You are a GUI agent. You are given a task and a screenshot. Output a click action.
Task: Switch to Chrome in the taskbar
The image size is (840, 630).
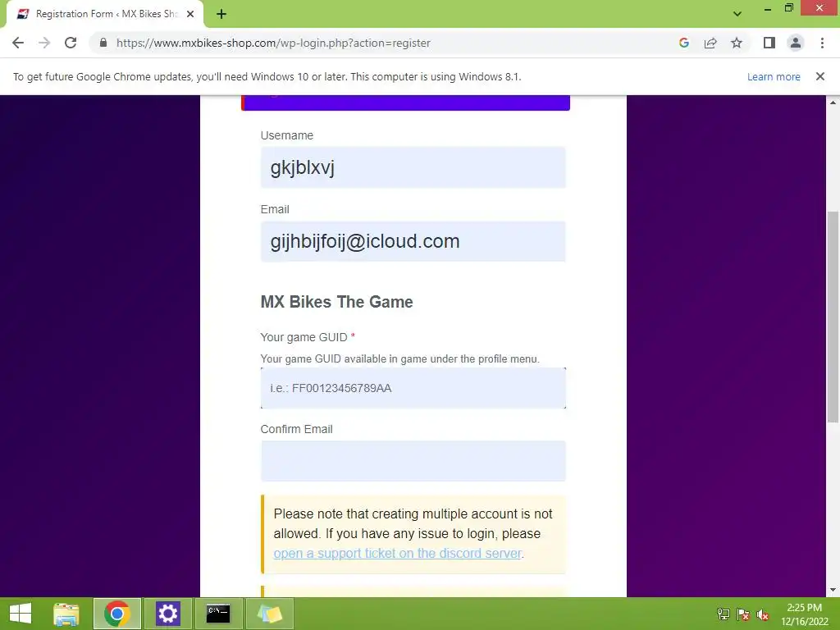117,614
